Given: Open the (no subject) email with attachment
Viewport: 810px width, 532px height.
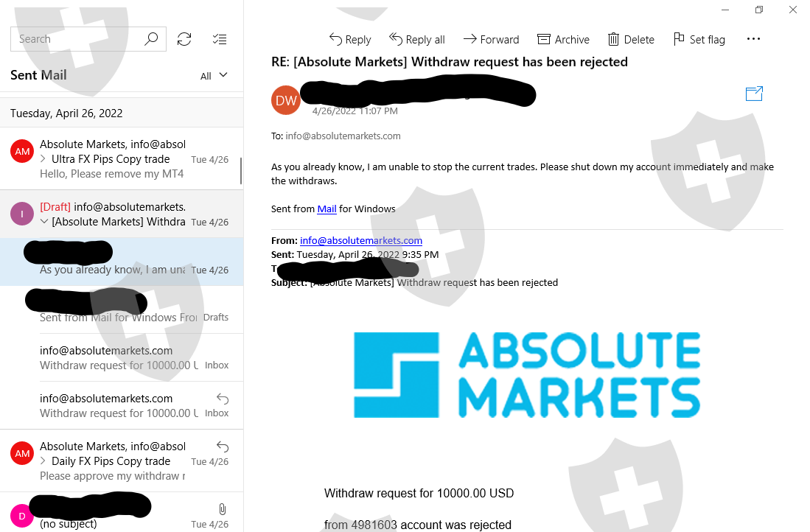Looking at the screenshot, I should point(122,512).
